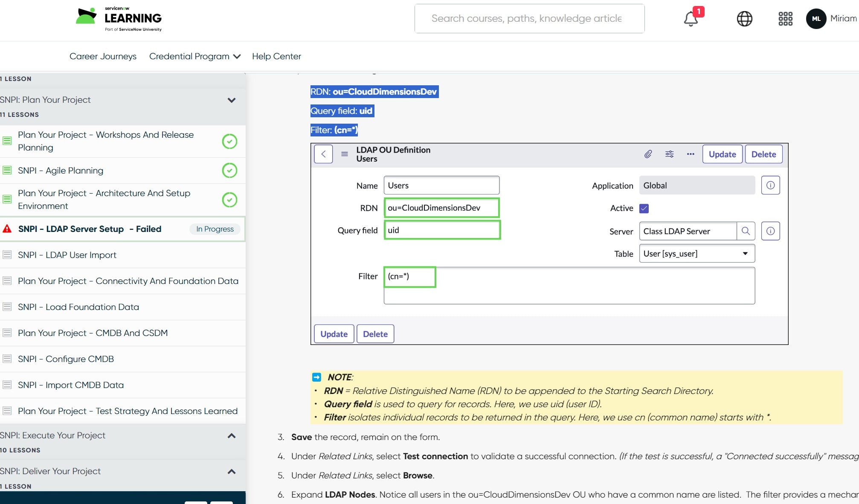Click the globe language icon
Image resolution: width=859 pixels, height=504 pixels.
pyautogui.click(x=745, y=19)
